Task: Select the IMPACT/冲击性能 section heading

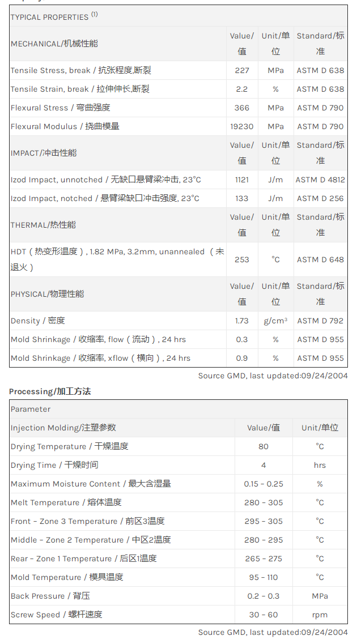Action: pos(44,153)
